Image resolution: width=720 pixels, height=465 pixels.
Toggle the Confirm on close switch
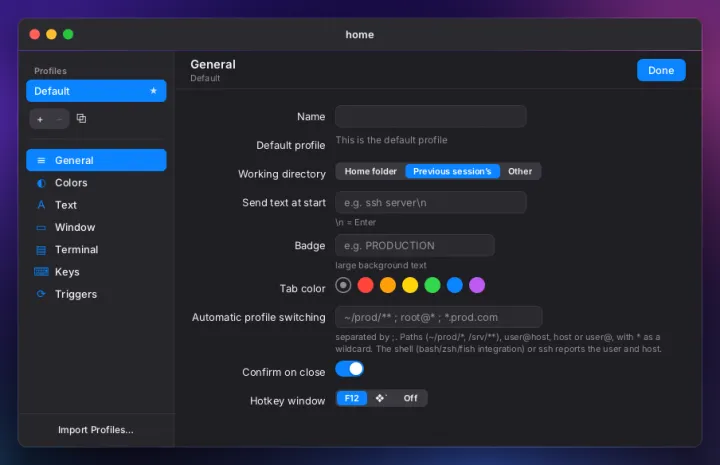click(349, 369)
